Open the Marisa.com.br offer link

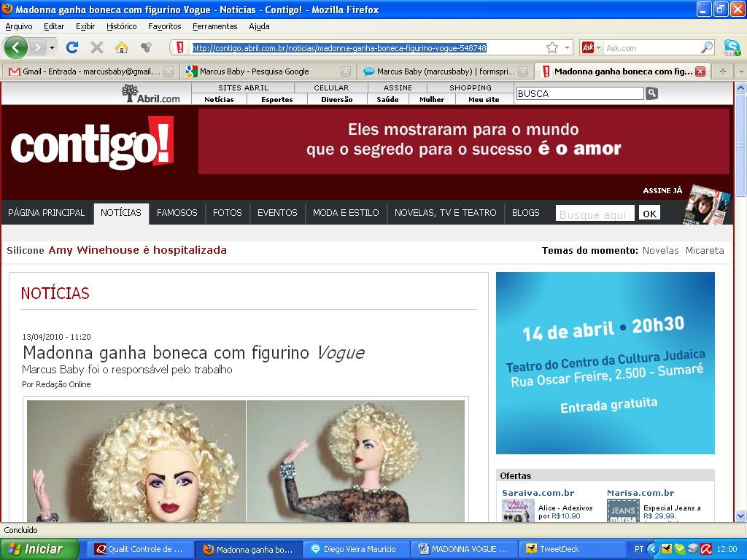tap(640, 493)
